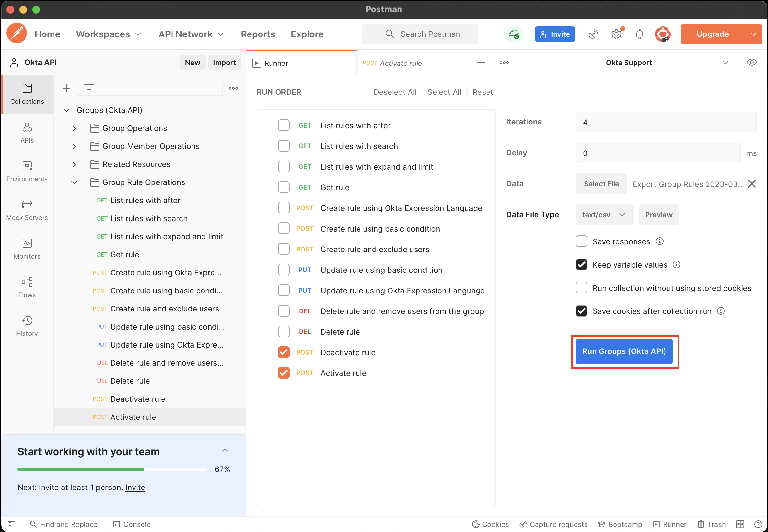Collapse the Group Rule Operations folder

coord(74,182)
